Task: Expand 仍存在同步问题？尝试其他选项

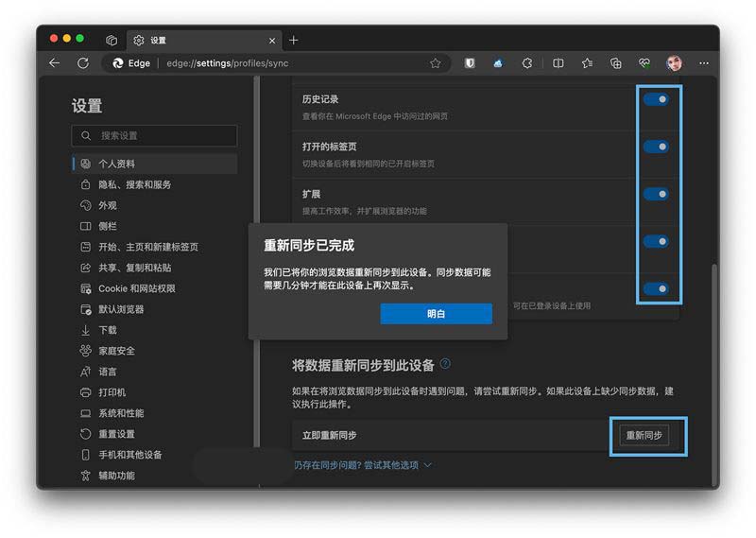Action: pos(363,465)
